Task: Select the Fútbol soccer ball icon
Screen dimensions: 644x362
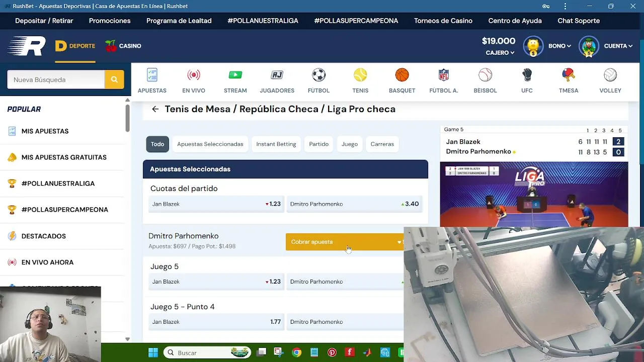Action: click(x=318, y=75)
